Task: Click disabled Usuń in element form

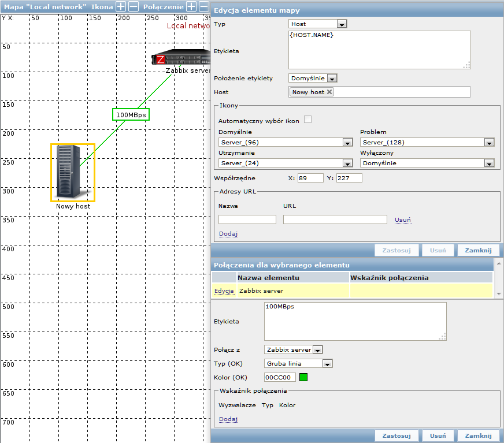Action: pyautogui.click(x=438, y=250)
